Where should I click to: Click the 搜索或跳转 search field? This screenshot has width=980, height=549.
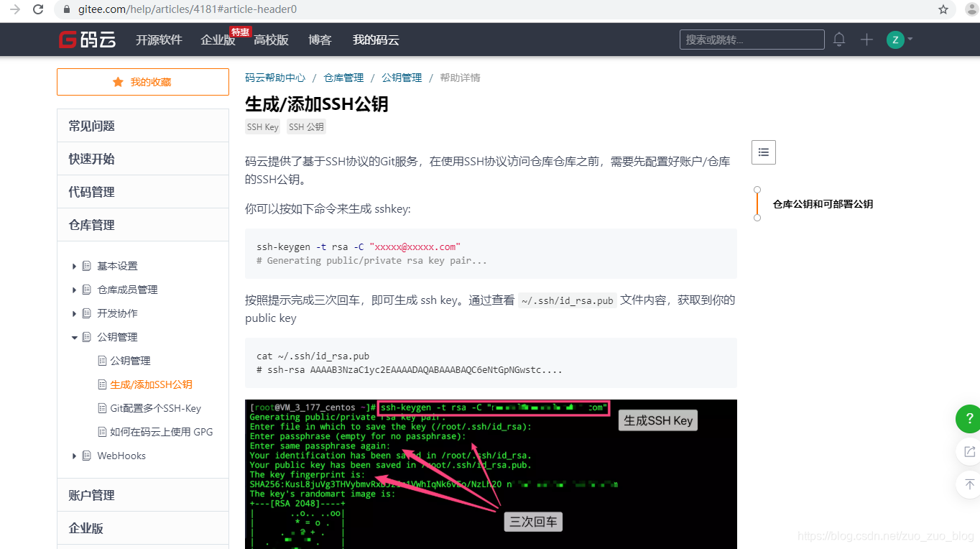752,40
